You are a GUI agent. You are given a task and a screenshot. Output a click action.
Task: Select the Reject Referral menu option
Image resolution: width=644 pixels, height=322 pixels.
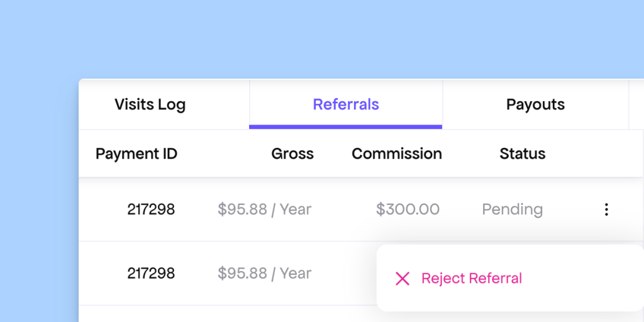coord(471,279)
